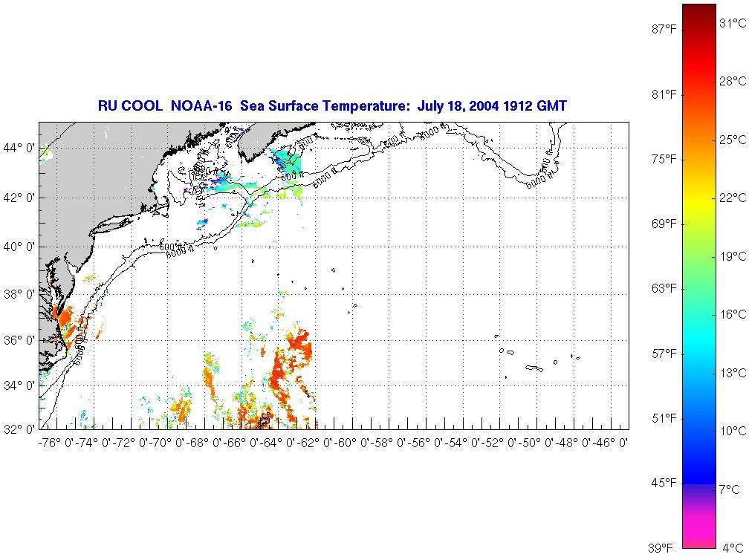Select the 7°C colorbar label
Screen dimensions: 749x560
[730, 489]
